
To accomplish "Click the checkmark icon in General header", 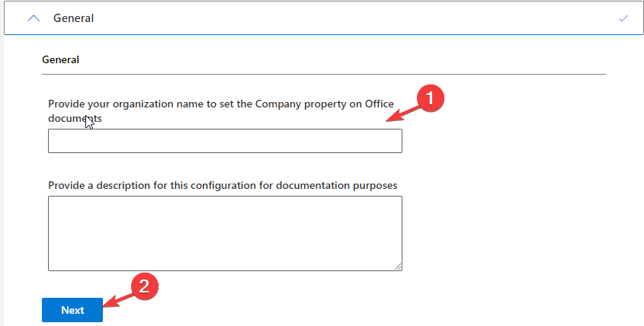I will pyautogui.click(x=623, y=18).
